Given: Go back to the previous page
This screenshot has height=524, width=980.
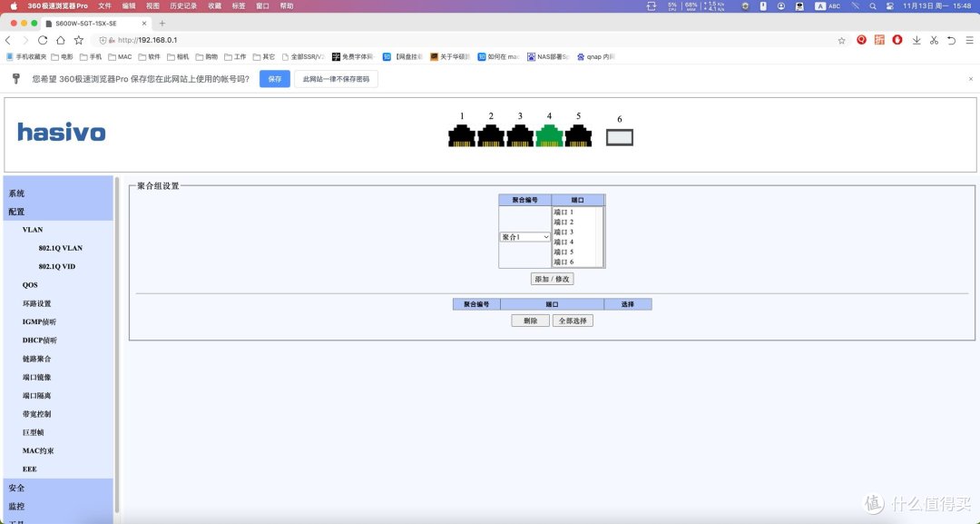Looking at the screenshot, I should [x=8, y=40].
